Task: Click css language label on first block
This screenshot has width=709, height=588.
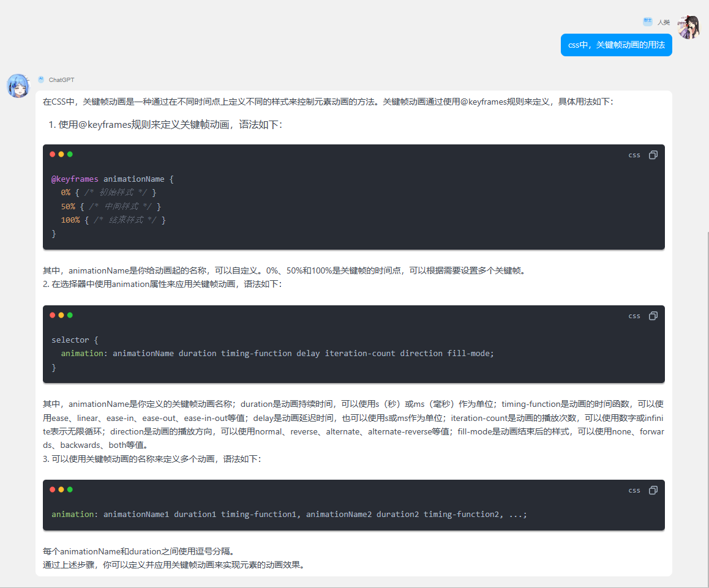Action: coord(634,155)
